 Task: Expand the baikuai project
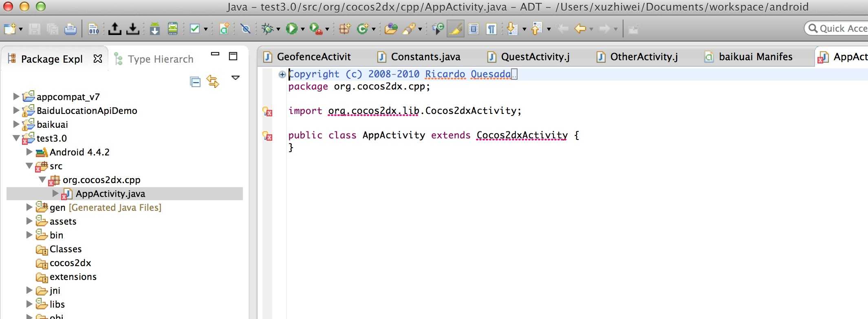point(16,124)
